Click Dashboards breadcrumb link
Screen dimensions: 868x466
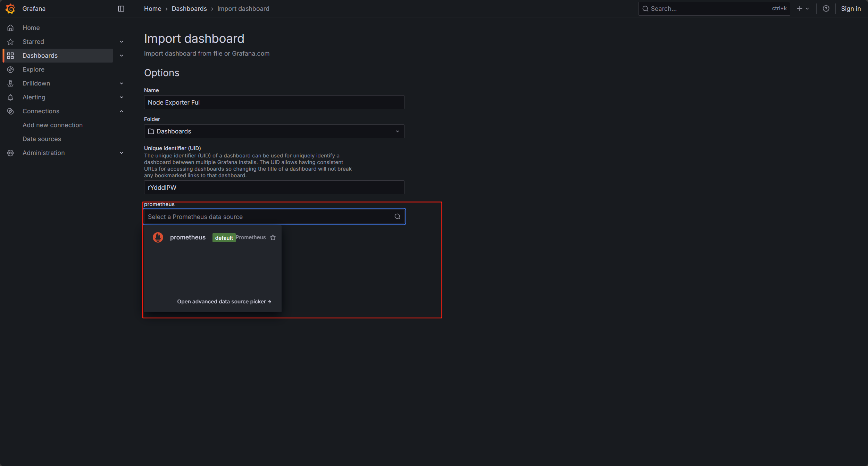(x=189, y=9)
